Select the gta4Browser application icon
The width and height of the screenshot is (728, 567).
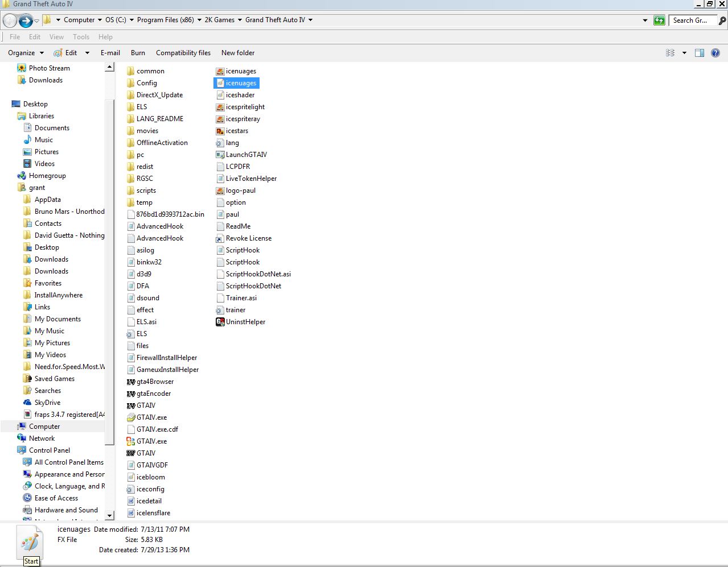(x=131, y=382)
